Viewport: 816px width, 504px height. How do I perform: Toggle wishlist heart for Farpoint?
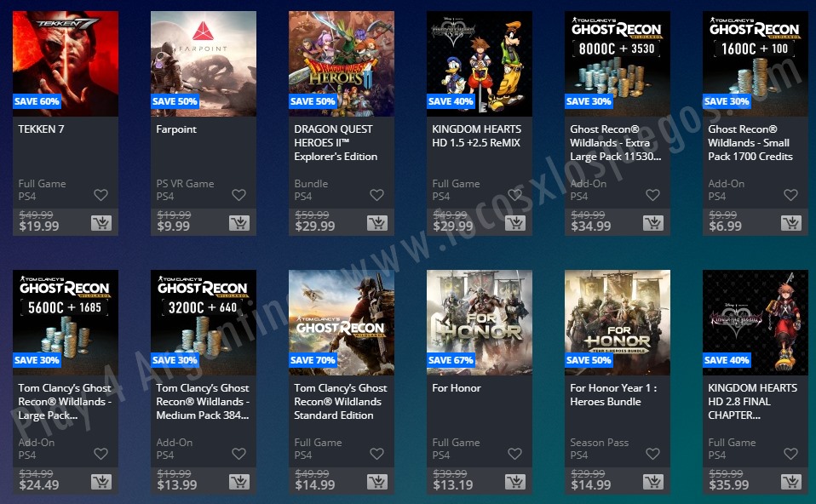click(x=238, y=195)
